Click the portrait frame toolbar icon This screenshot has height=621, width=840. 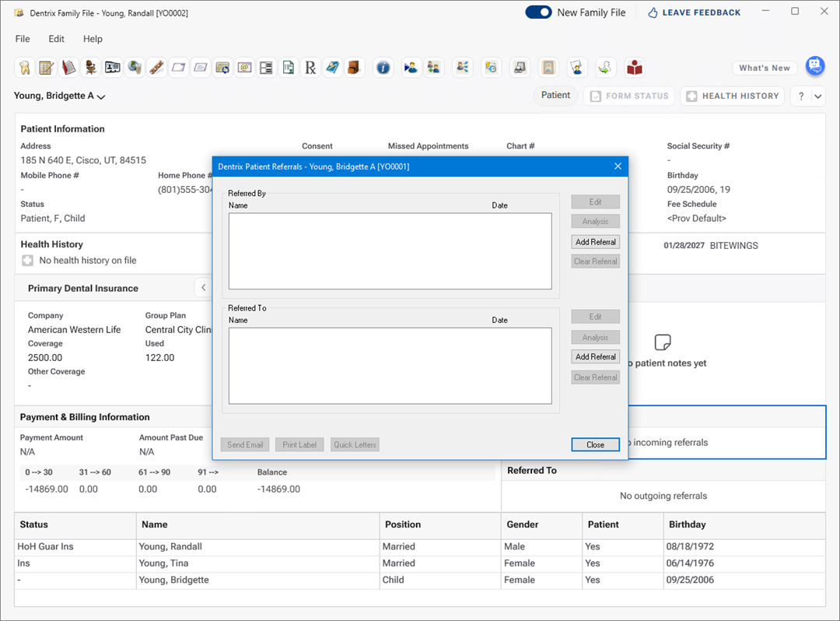[548, 68]
